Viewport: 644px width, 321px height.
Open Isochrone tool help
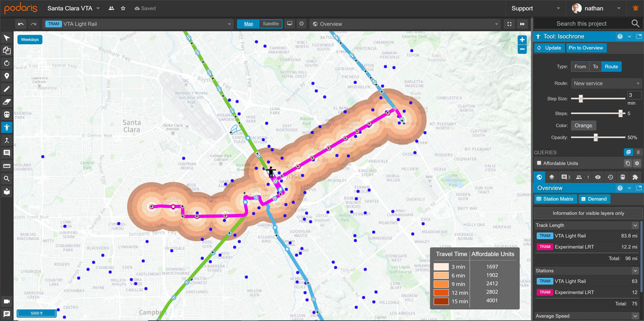[x=620, y=37]
